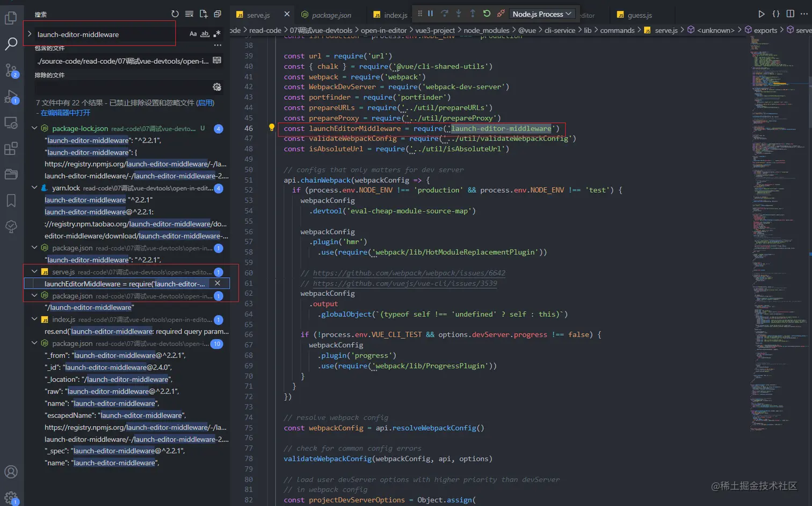Toggle Match Case option

click(193, 34)
